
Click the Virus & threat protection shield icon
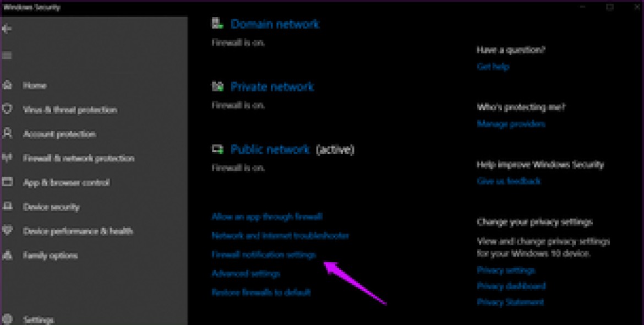[8, 110]
